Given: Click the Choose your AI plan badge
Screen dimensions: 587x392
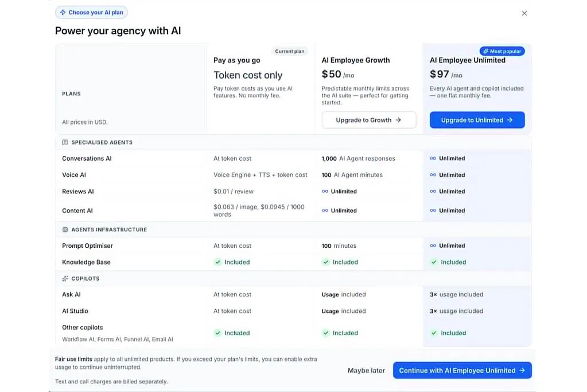Looking at the screenshot, I should tap(91, 13).
